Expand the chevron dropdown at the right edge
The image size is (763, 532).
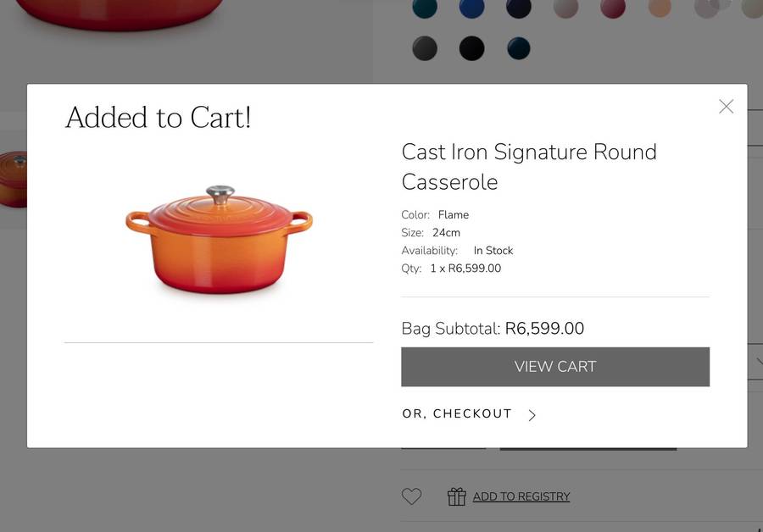(757, 362)
